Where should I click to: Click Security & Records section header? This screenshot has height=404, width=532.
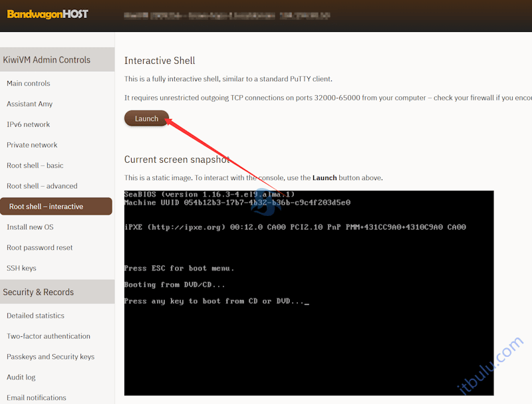pos(38,292)
